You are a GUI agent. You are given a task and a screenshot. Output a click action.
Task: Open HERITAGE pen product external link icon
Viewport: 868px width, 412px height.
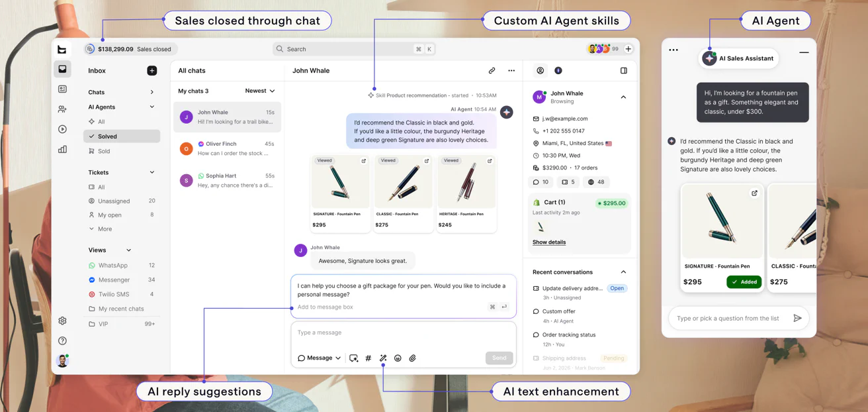490,160
